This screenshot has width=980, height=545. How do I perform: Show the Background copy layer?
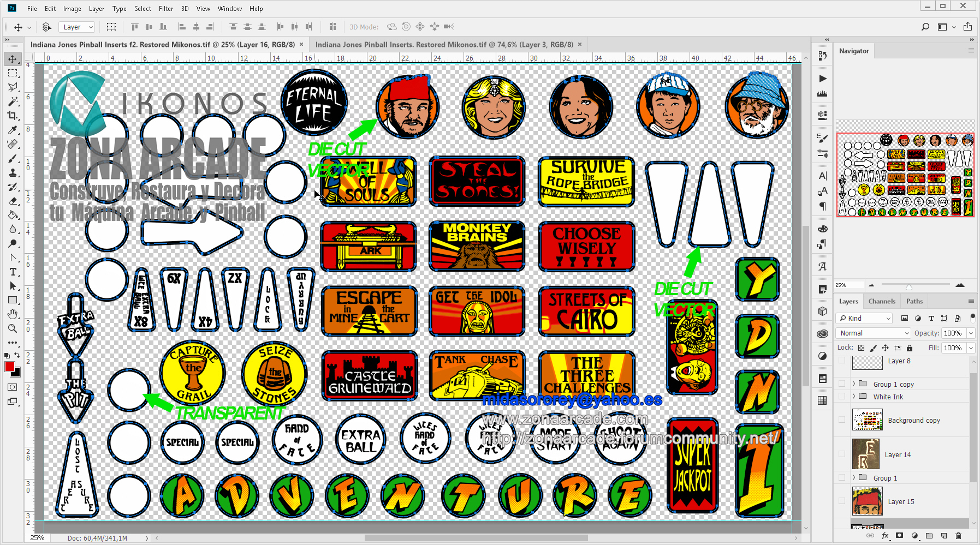point(842,420)
